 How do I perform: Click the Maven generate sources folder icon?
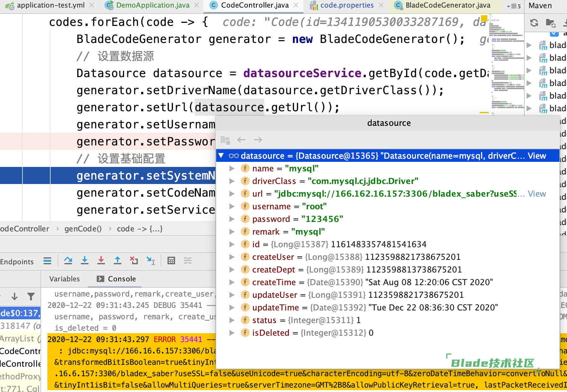551,23
